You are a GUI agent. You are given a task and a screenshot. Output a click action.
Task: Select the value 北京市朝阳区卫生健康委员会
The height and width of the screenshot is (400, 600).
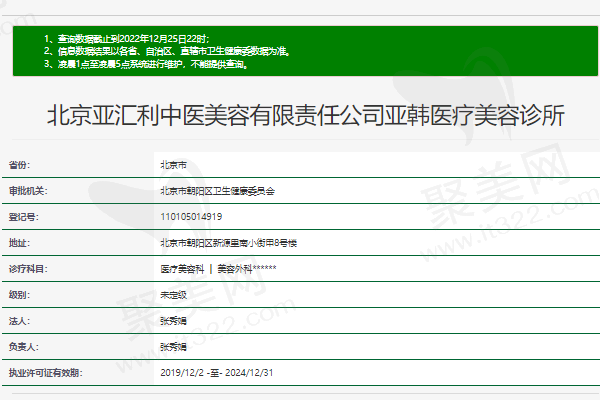(217, 191)
